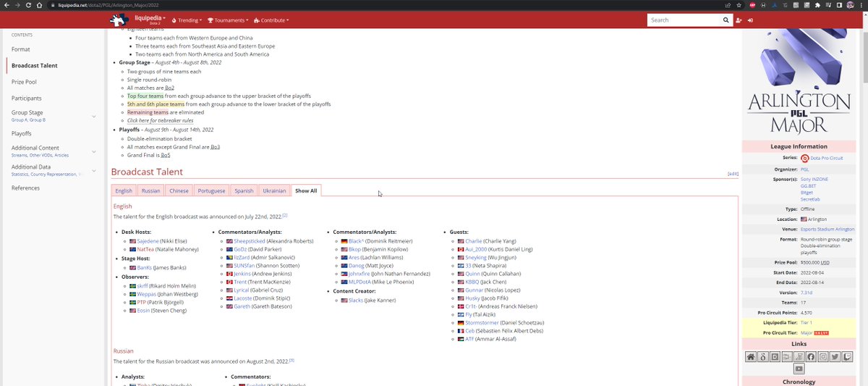
Task: Click the log in icon
Action: [750, 20]
